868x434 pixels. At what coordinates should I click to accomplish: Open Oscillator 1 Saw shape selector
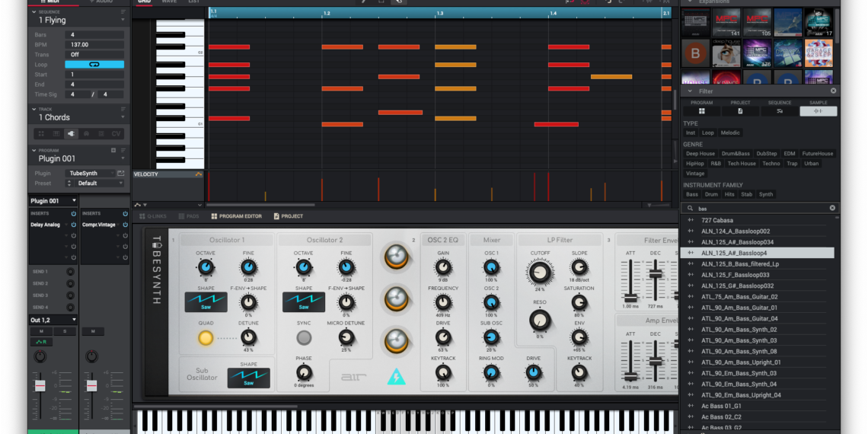point(206,303)
